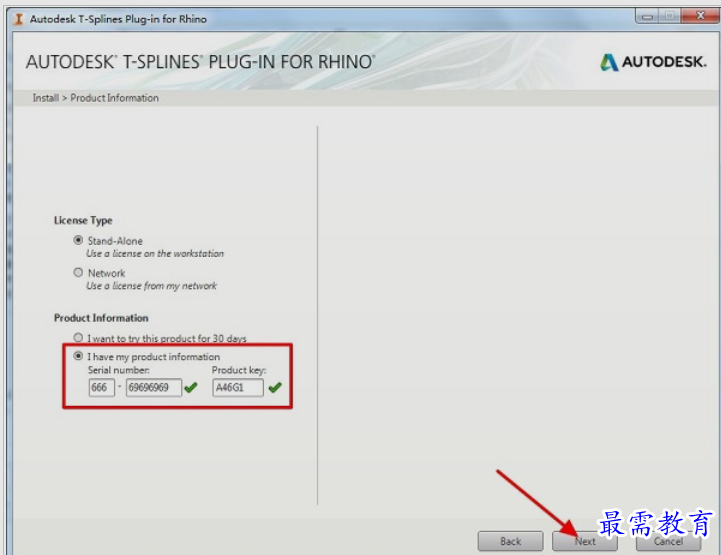721x555 pixels.
Task: Click the Next button
Action: tap(584, 541)
